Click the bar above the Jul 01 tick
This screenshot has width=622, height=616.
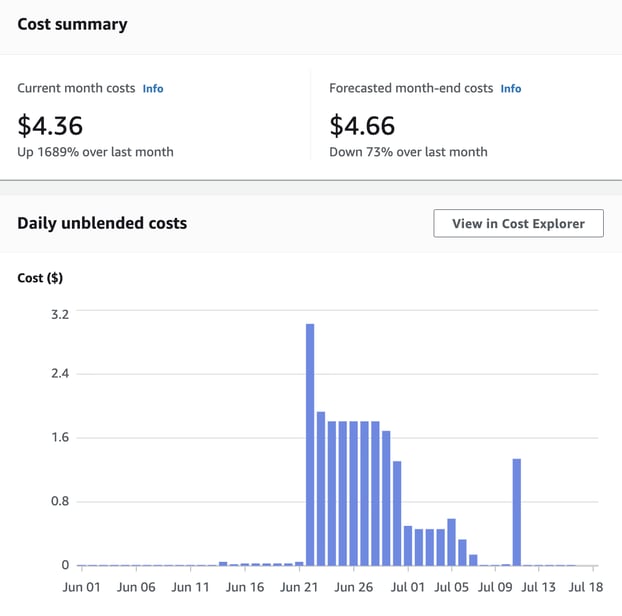coord(408,545)
